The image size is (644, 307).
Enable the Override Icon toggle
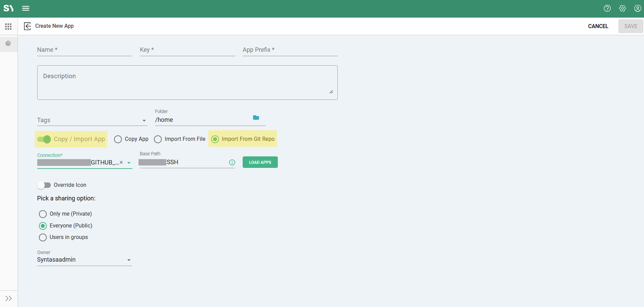(x=44, y=185)
